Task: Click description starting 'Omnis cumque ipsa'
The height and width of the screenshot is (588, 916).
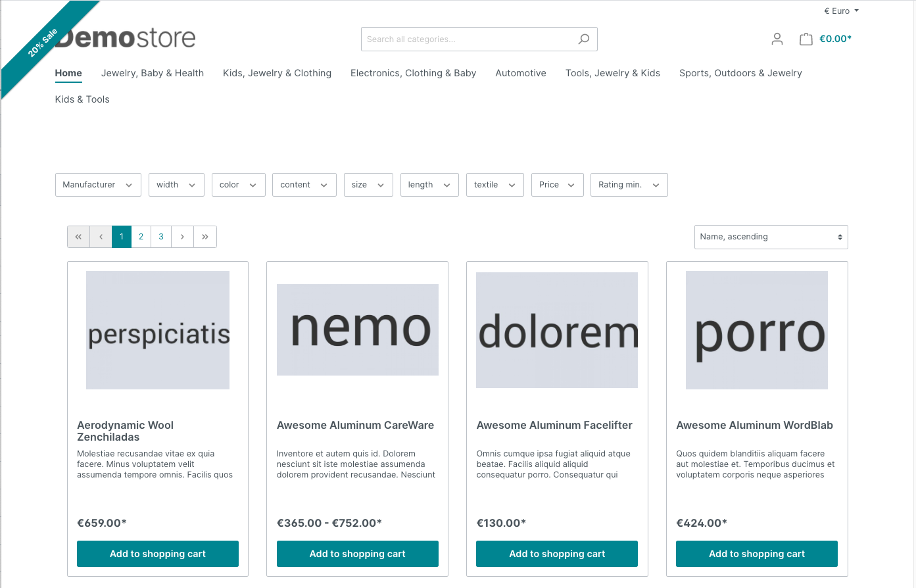Action: tap(553, 464)
